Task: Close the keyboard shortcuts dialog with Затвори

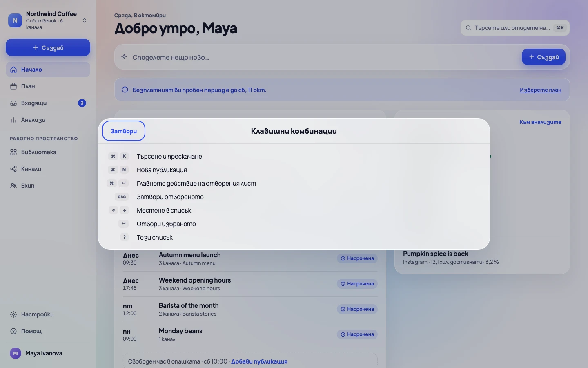Action: click(123, 131)
